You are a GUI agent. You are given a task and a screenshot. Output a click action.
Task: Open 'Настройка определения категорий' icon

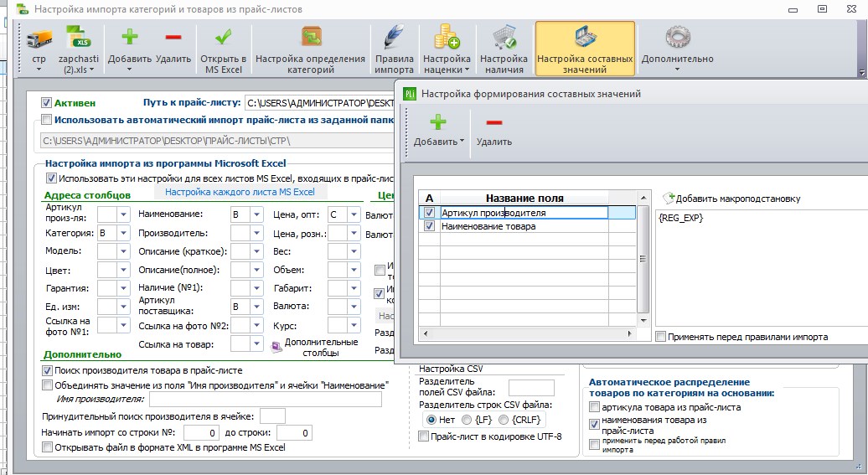click(311, 38)
